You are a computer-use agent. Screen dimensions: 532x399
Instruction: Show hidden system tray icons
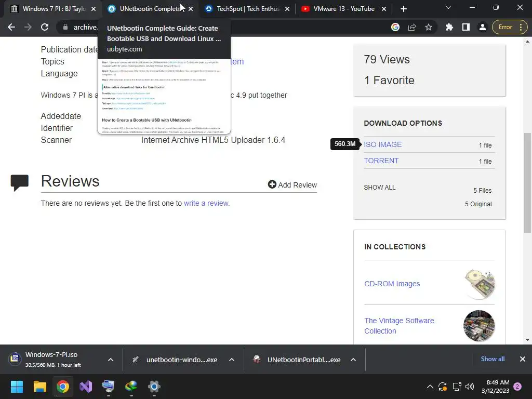pyautogui.click(x=430, y=387)
